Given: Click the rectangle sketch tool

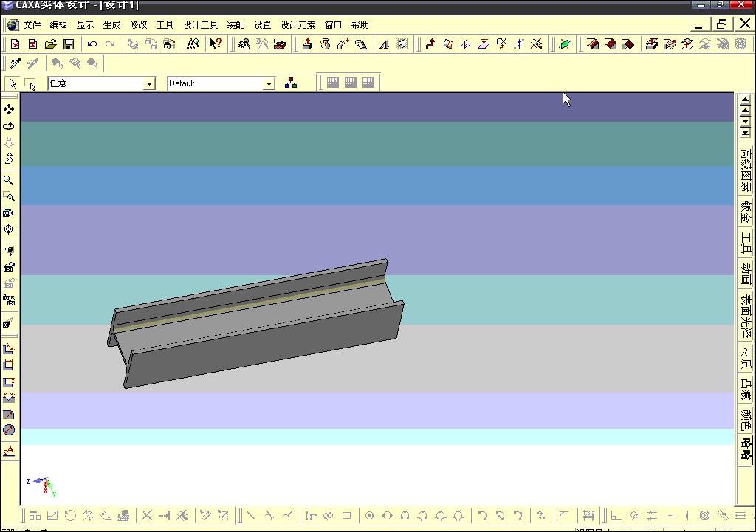Looking at the screenshot, I should click(x=346, y=516).
